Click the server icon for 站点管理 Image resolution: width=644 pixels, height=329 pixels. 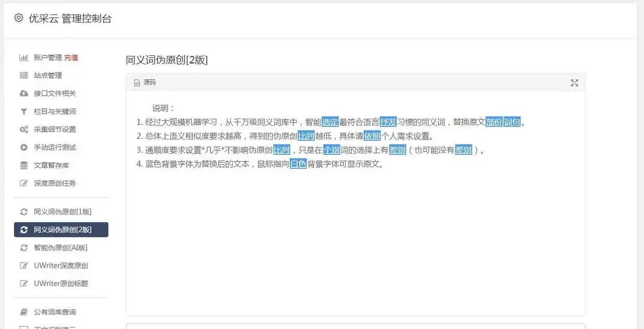coord(24,76)
